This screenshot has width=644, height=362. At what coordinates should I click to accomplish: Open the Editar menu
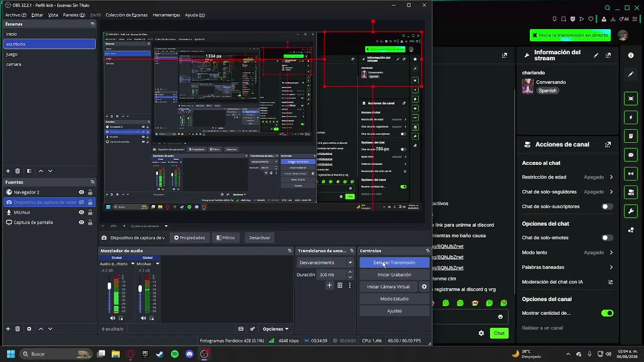(37, 15)
